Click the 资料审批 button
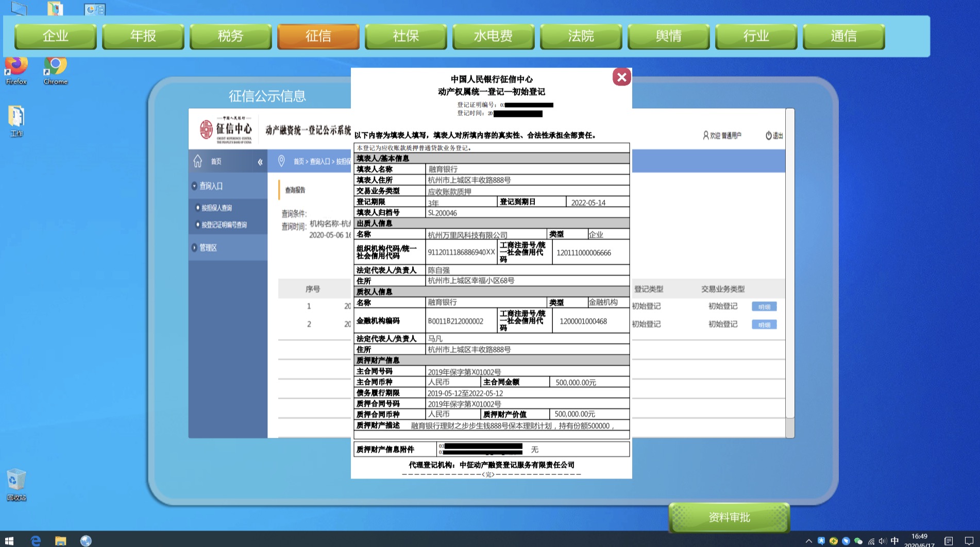The image size is (980, 547). click(x=729, y=517)
